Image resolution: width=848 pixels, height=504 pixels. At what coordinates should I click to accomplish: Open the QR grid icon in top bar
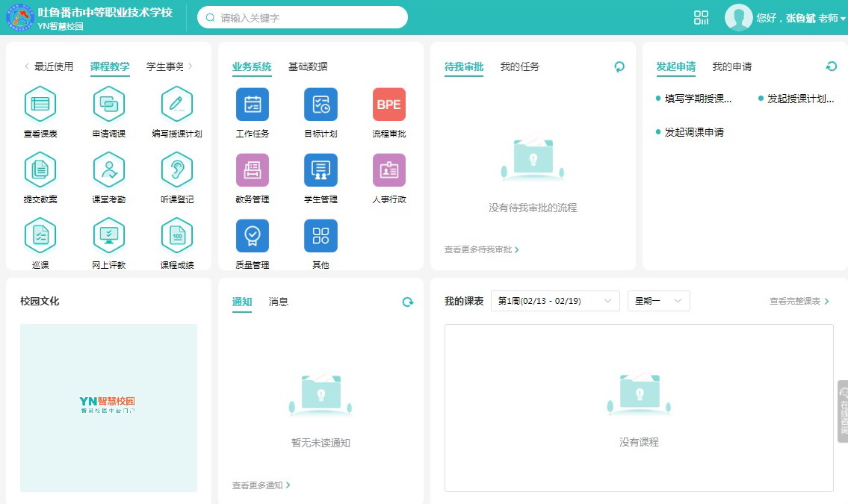[x=700, y=16]
